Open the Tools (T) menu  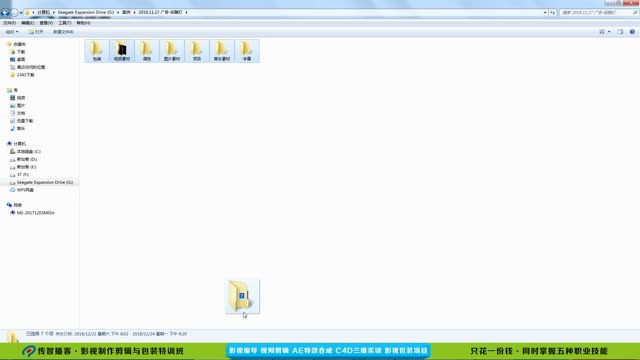click(64, 23)
